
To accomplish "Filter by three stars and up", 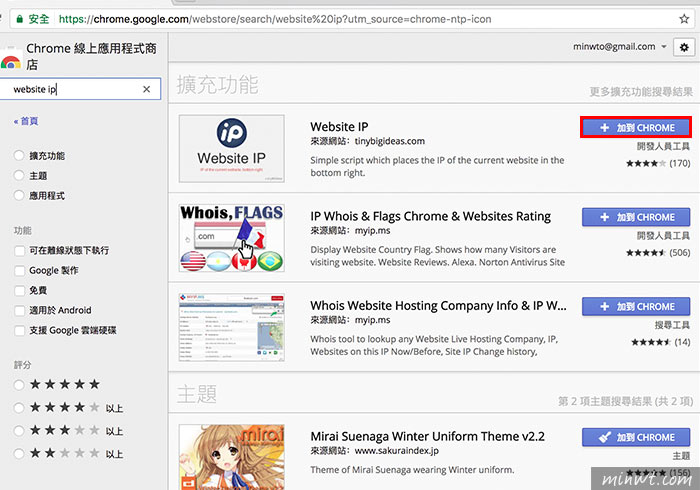I will (x=19, y=431).
